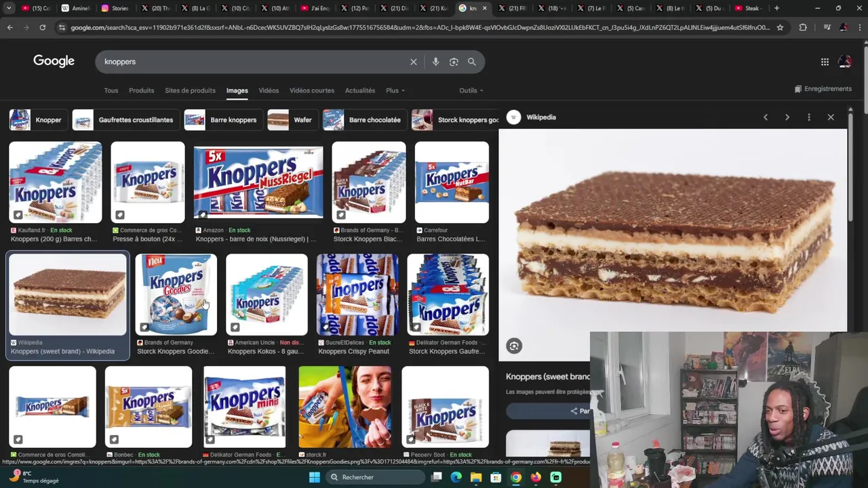Click the Chrome address bar
868x488 pixels.
(419, 27)
